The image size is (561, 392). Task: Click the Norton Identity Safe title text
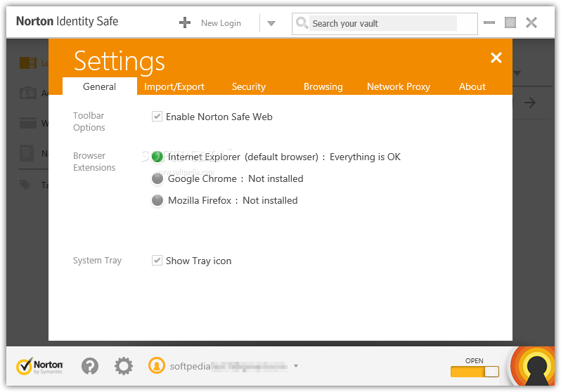[x=67, y=22]
